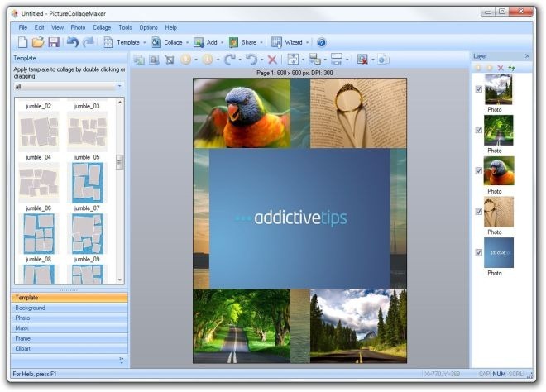Expand the Add toolbar dropdown arrow

coord(222,42)
